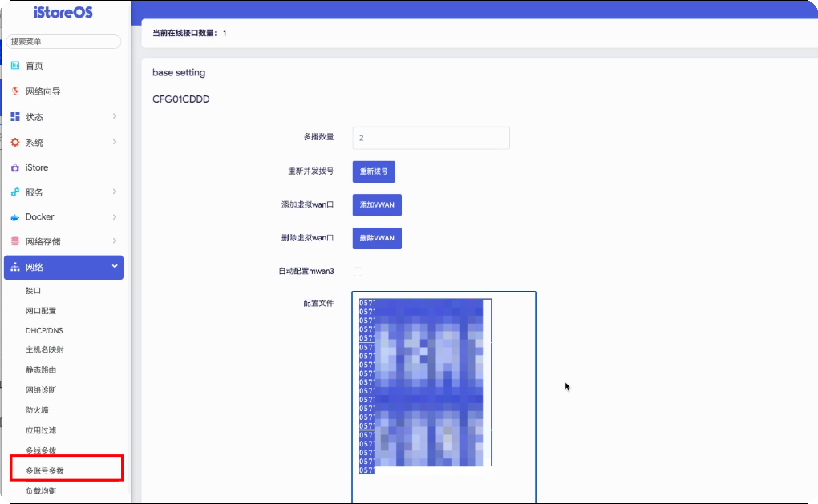Select the 网络向导 wizard icon
Screen dimensions: 818x504
click(15, 91)
